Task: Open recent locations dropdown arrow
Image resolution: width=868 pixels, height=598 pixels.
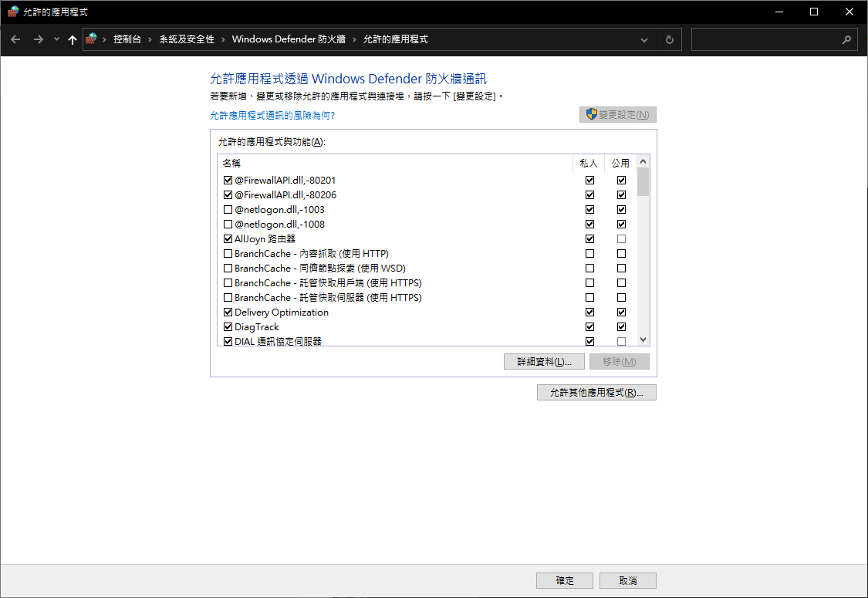Action: click(x=56, y=39)
